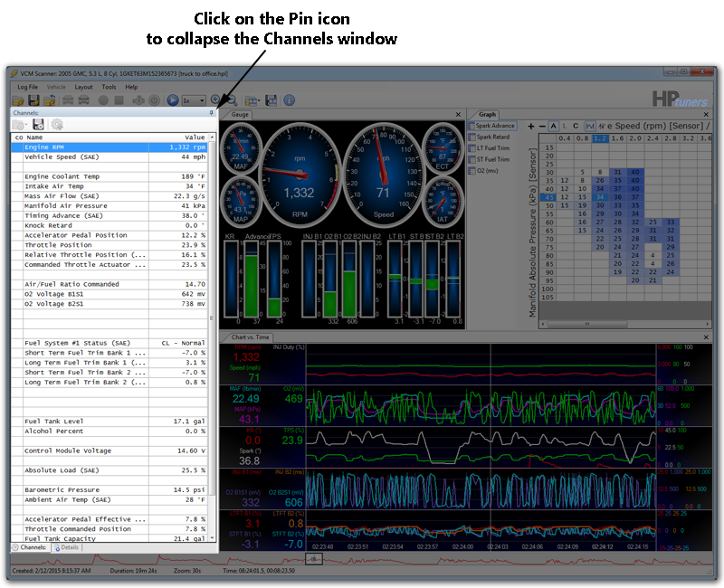Click the Save Log floppy disk icon
The width and height of the screenshot is (724, 588).
coord(33,100)
